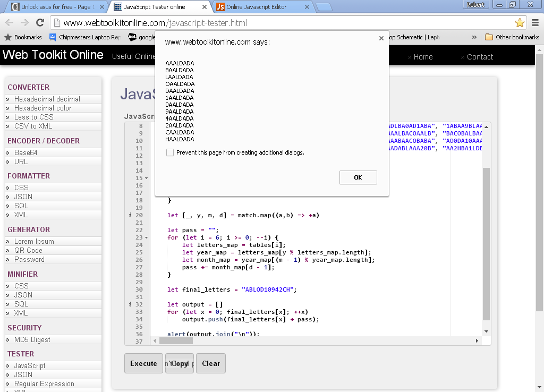Click the page reload icon
Image resolution: width=544 pixels, height=392 pixels.
pyautogui.click(x=40, y=23)
